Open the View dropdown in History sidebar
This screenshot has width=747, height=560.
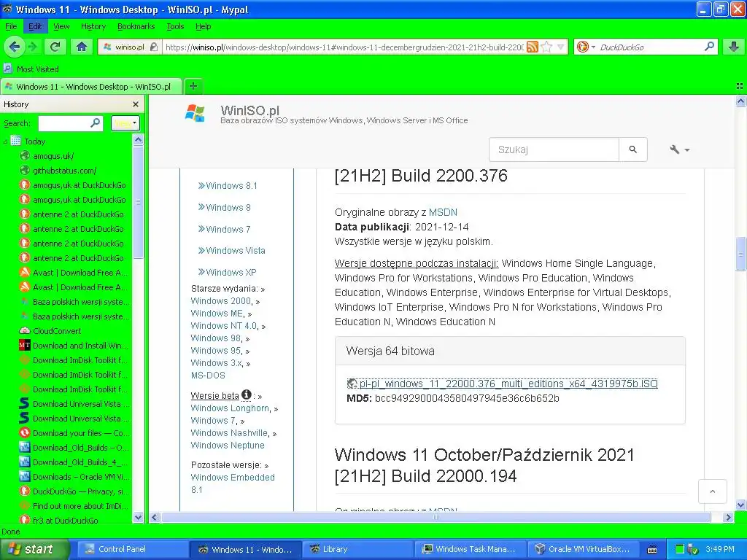click(125, 123)
